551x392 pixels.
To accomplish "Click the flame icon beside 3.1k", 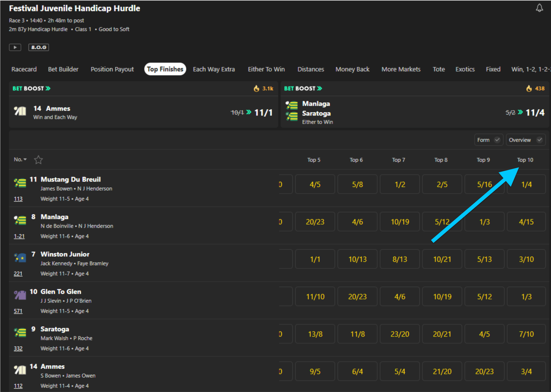I will [x=256, y=89].
